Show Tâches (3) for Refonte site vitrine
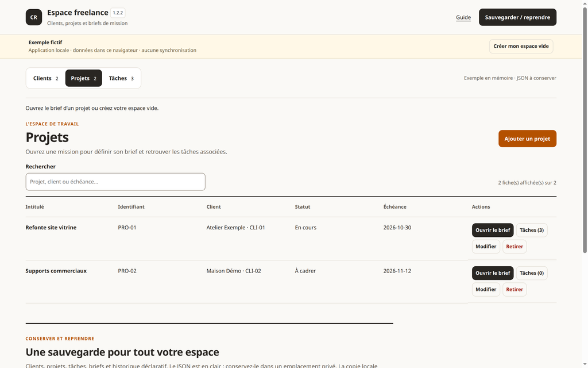The width and height of the screenshot is (588, 368). [x=532, y=230]
